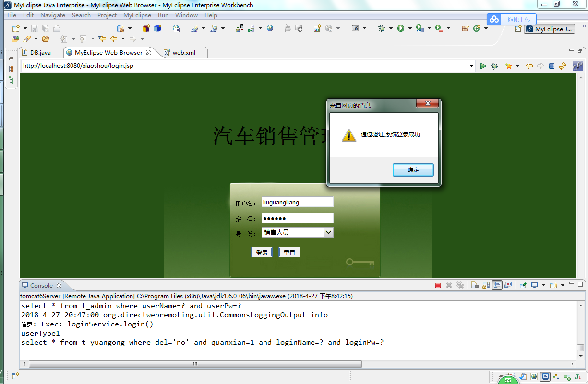This screenshot has height=384, width=588.
Task: Maximize the Console view panel
Action: 580,284
